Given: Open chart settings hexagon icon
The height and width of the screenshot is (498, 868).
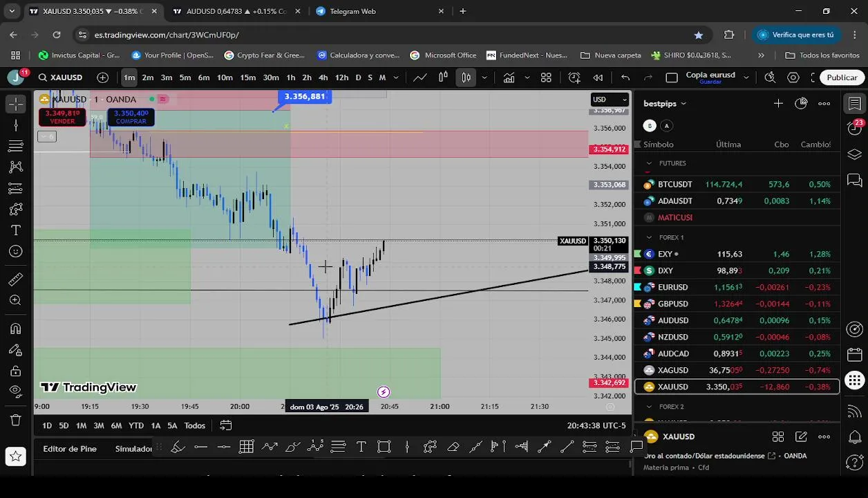Looking at the screenshot, I should click(x=793, y=77).
